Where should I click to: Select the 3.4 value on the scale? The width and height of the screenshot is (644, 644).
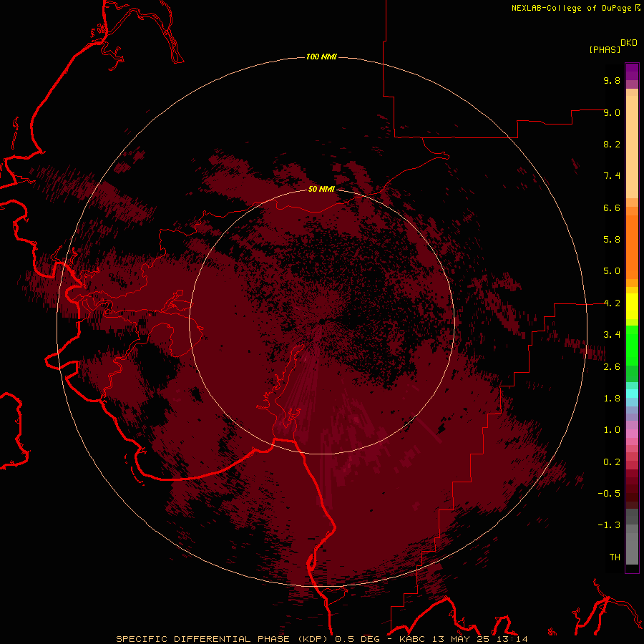(612, 335)
